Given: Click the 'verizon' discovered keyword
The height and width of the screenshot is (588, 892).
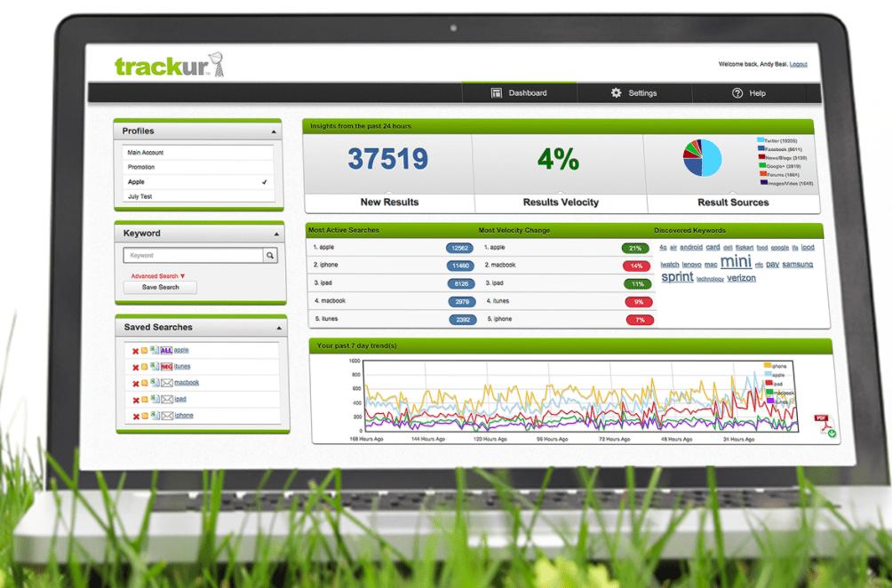Looking at the screenshot, I should tap(741, 278).
